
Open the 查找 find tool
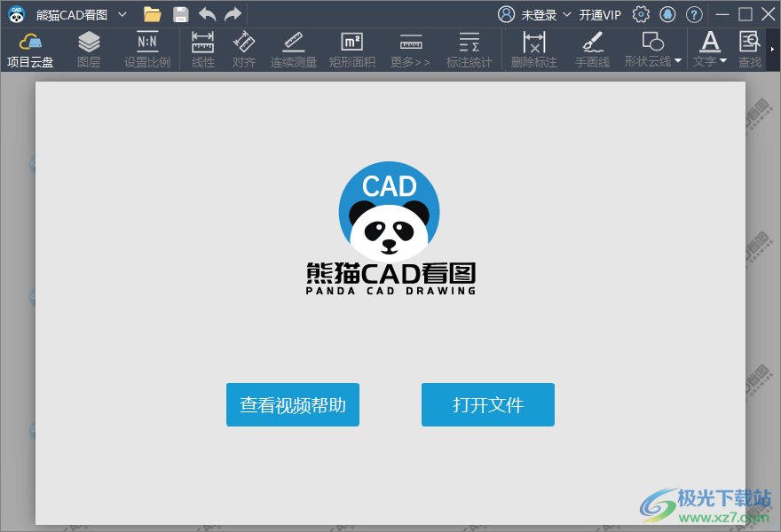750,51
